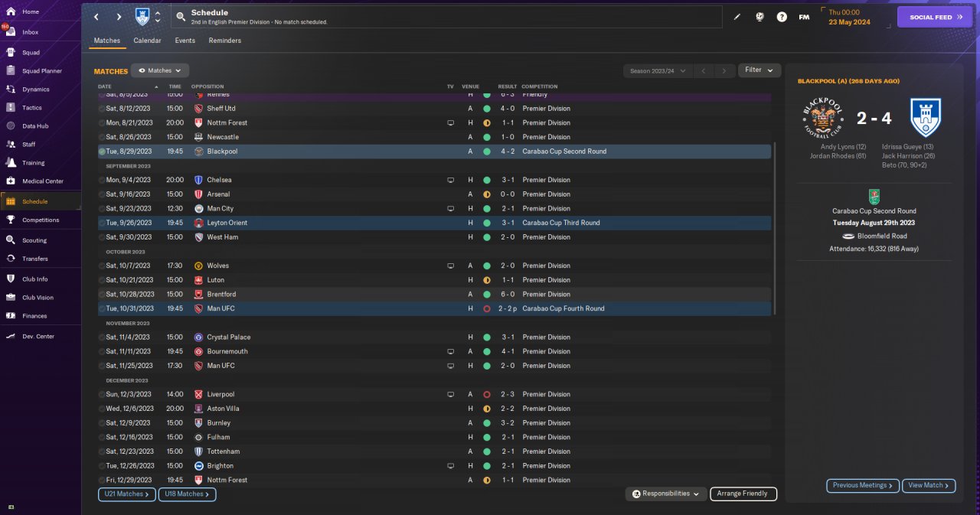Select the circle beside the Brighton match
980x515 pixels.
point(102,466)
